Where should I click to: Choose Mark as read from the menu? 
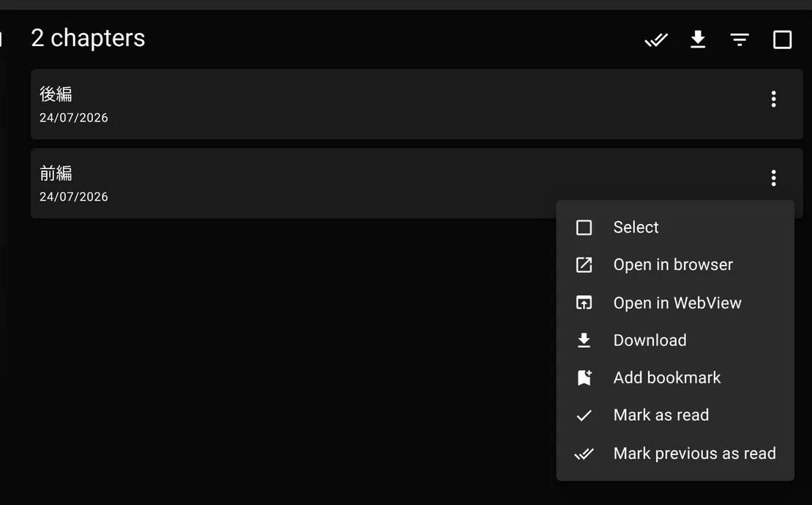coord(675,415)
